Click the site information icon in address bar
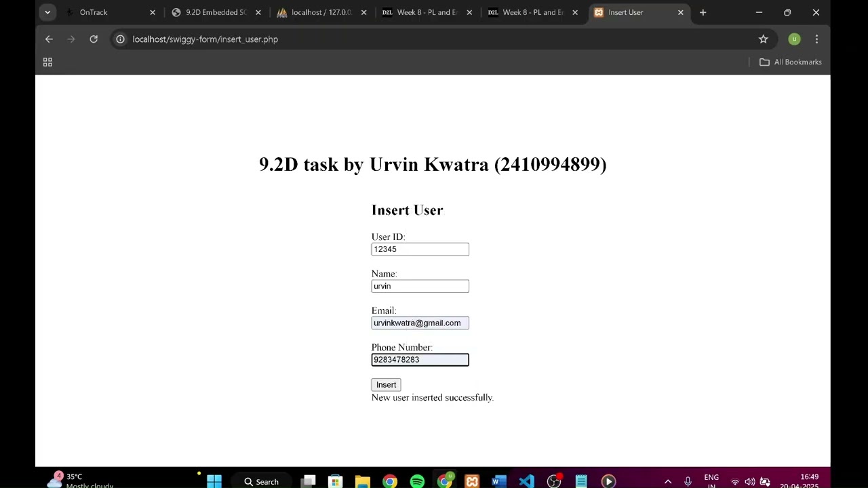868x488 pixels. [x=120, y=39]
